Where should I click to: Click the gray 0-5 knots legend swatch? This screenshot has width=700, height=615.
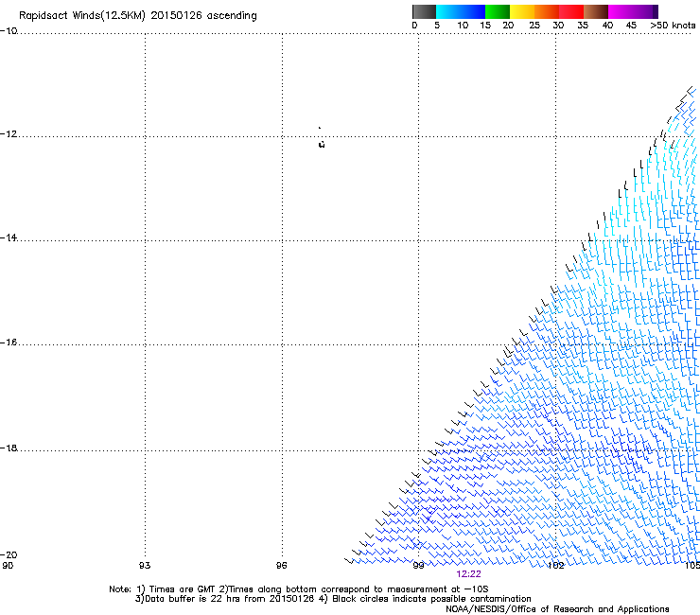coord(424,11)
